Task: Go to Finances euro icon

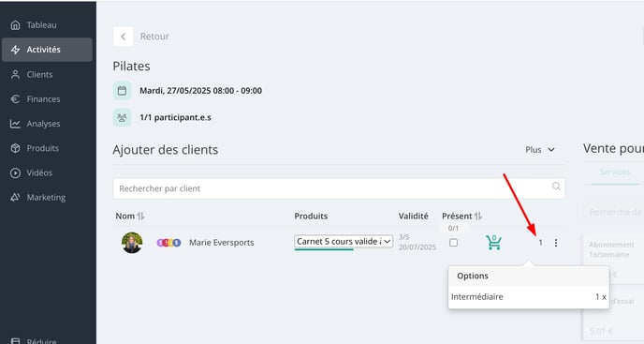Action: (x=15, y=99)
